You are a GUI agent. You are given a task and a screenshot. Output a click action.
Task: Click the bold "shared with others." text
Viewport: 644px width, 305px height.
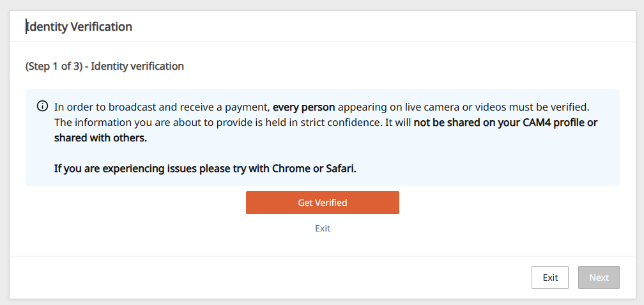point(100,137)
